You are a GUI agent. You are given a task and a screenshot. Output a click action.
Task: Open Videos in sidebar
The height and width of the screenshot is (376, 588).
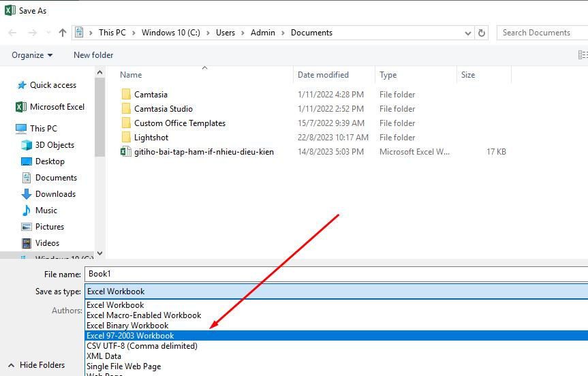point(47,243)
